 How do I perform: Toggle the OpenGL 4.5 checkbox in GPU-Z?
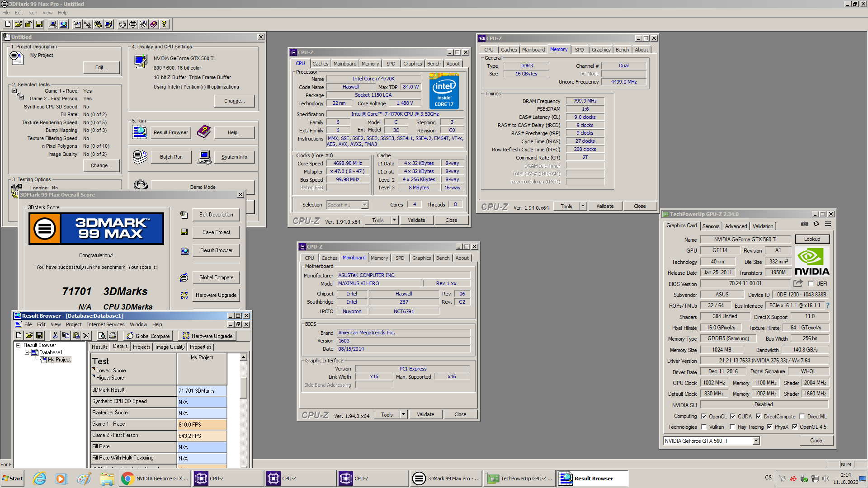794,427
